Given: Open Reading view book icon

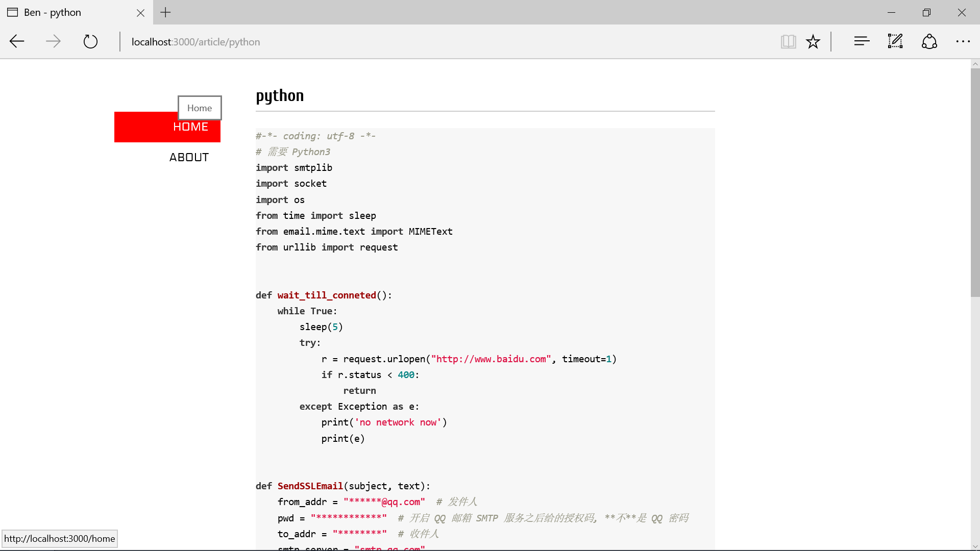Looking at the screenshot, I should coord(788,41).
